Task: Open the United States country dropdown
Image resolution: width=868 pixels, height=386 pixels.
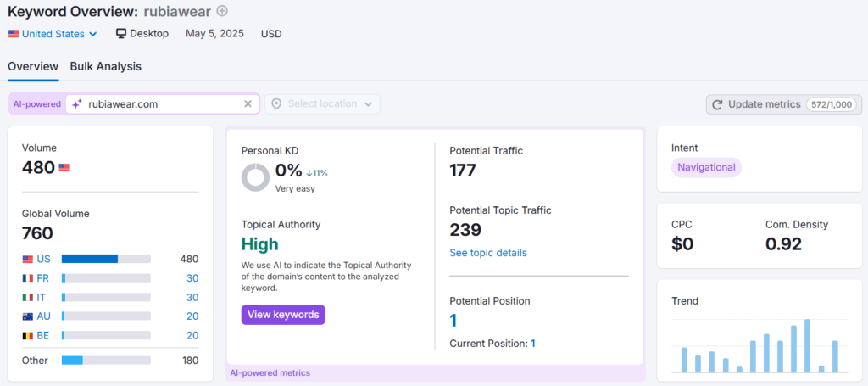Action: click(53, 34)
